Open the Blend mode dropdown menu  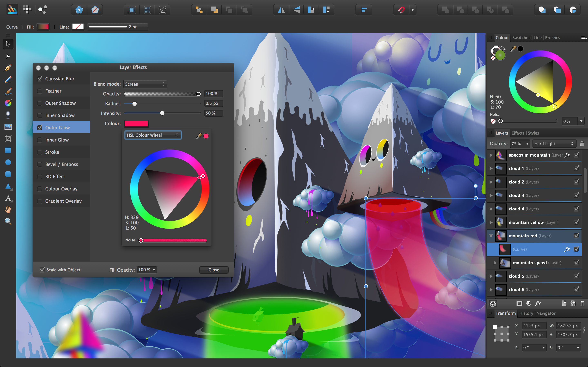pos(144,84)
